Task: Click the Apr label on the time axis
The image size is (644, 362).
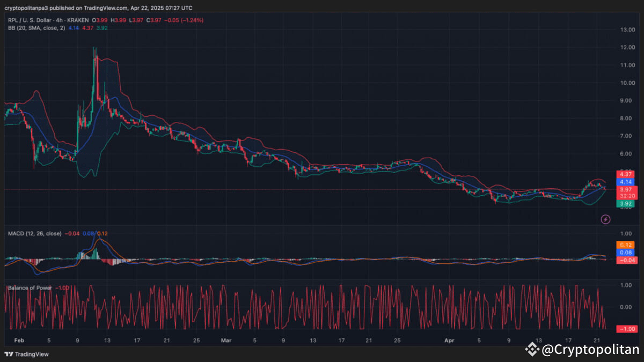Action: coord(449,340)
